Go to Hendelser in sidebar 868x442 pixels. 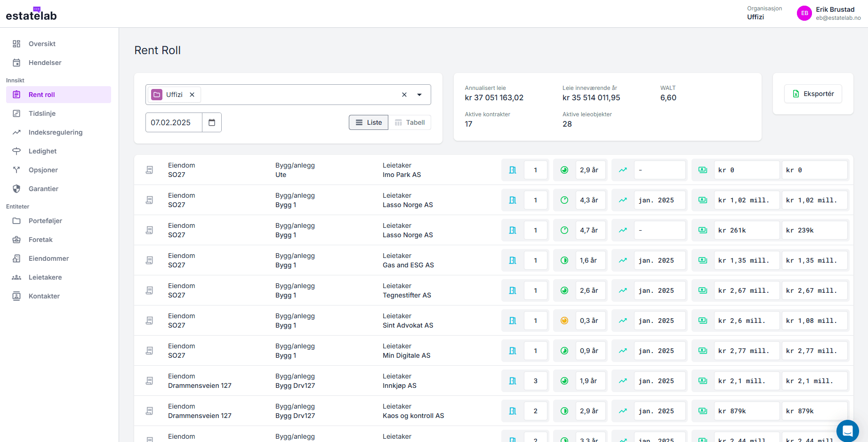(x=58, y=63)
